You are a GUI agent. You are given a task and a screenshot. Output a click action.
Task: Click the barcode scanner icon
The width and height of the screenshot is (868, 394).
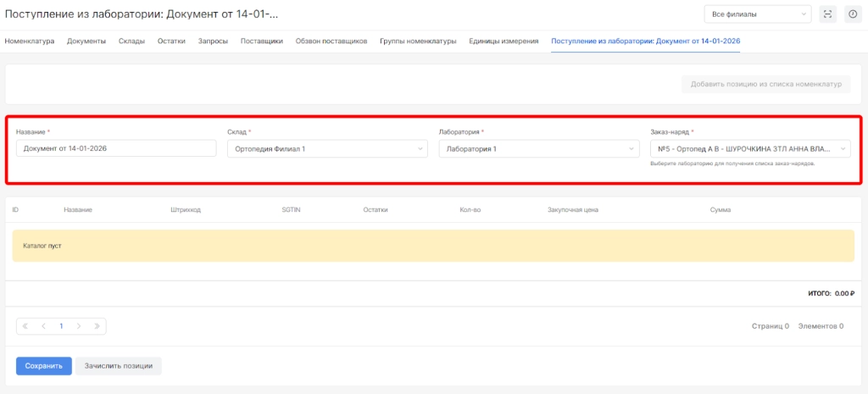[827, 14]
